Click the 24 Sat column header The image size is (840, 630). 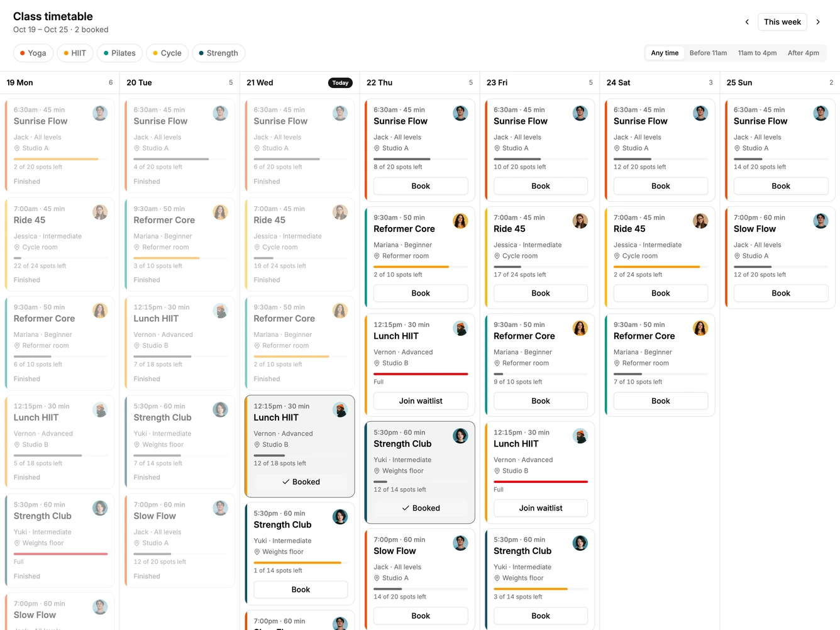tap(660, 82)
